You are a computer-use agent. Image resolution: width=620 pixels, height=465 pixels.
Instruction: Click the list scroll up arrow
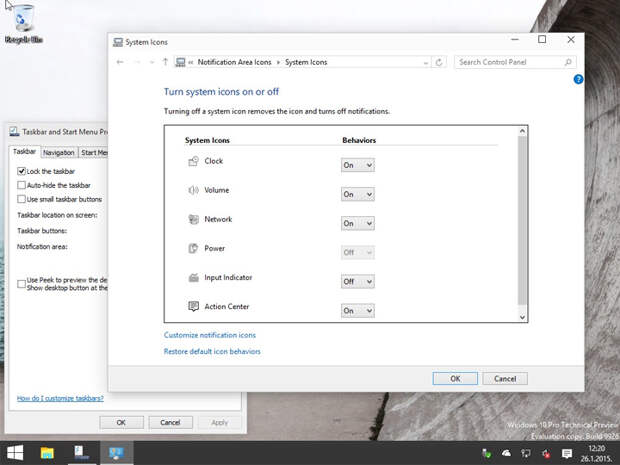(522, 131)
